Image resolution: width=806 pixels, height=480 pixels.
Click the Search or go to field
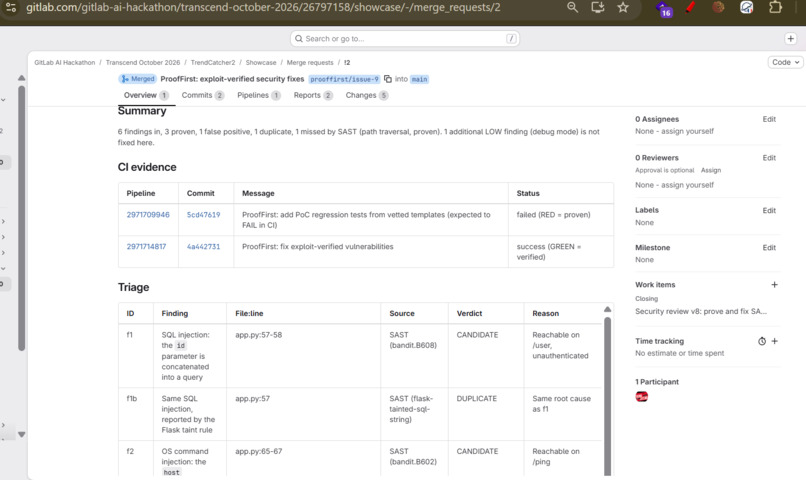(x=405, y=39)
